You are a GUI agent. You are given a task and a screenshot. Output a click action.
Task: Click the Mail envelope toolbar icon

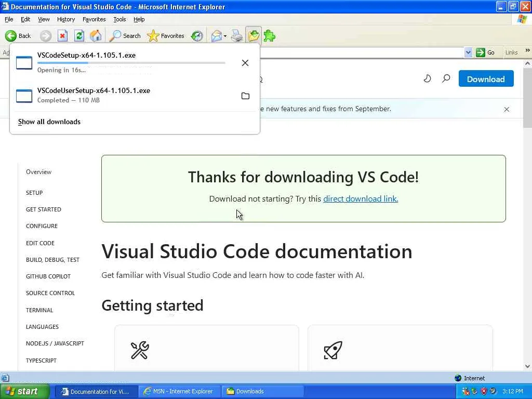click(217, 36)
